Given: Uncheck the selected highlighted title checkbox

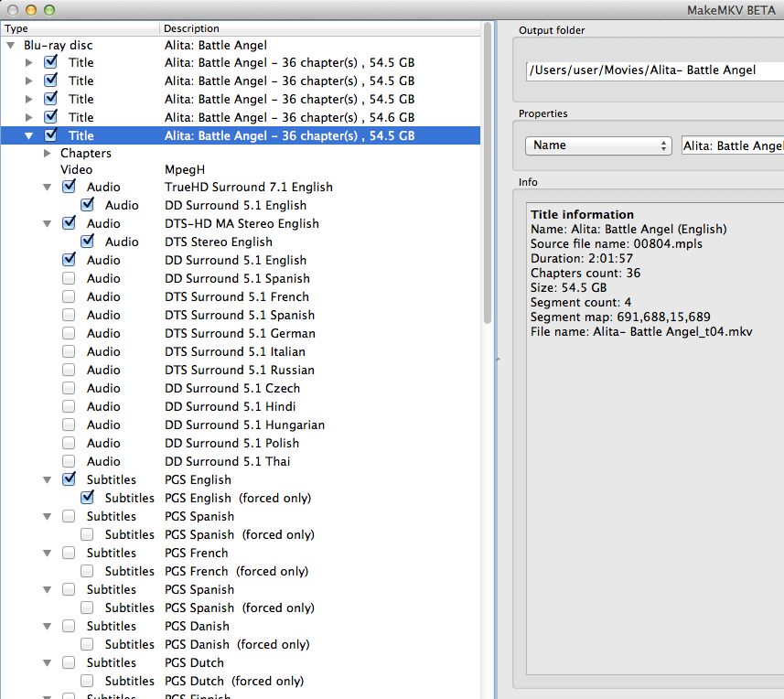Looking at the screenshot, I should click(x=50, y=135).
